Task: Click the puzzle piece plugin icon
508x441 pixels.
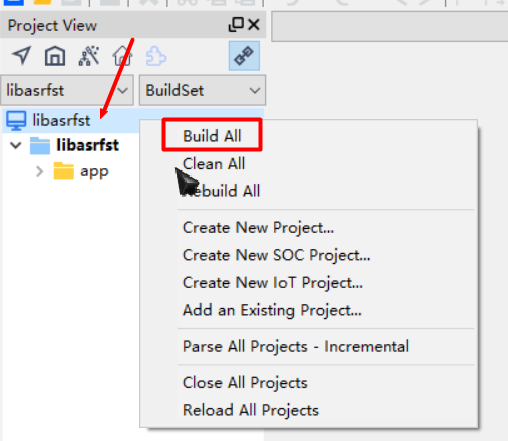Action: click(156, 56)
